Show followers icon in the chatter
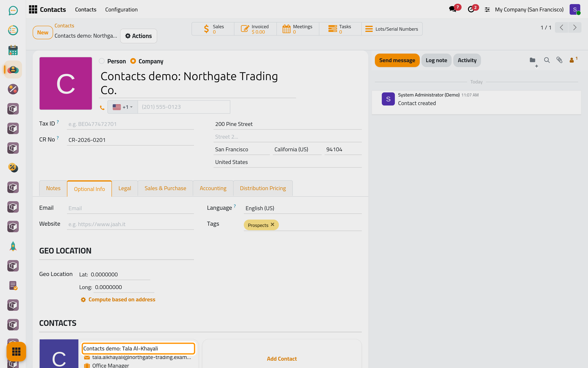The height and width of the screenshot is (368, 588). point(573,60)
